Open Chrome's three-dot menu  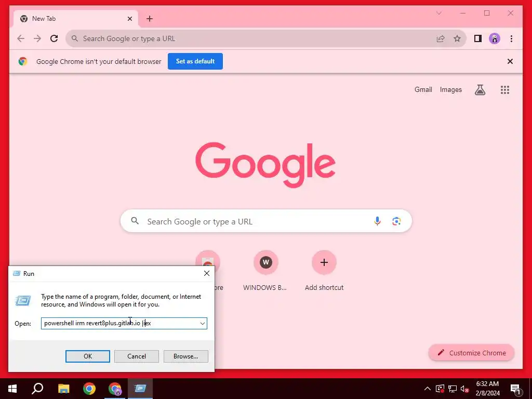(511, 38)
